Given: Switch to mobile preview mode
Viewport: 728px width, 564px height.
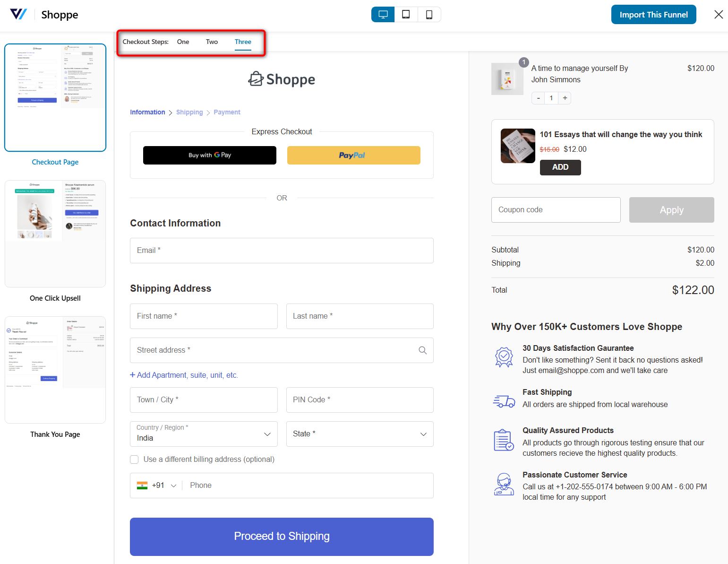Looking at the screenshot, I should pos(429,15).
